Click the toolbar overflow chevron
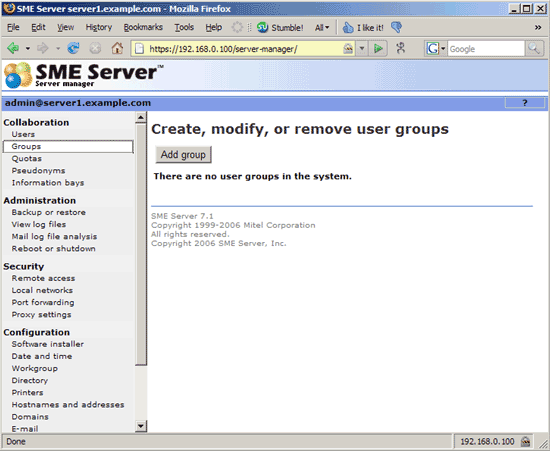Image resolution: width=550 pixels, height=451 pixels. tap(538, 27)
